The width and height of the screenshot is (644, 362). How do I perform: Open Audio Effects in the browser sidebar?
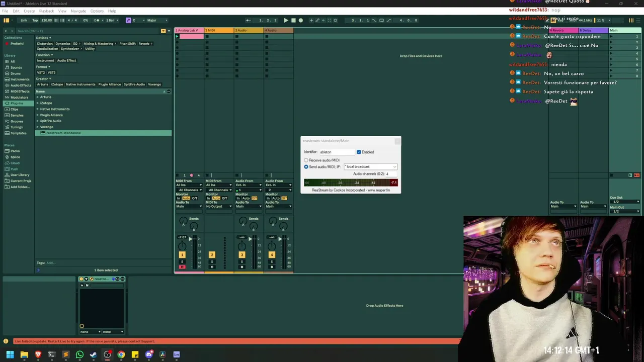[21, 85]
